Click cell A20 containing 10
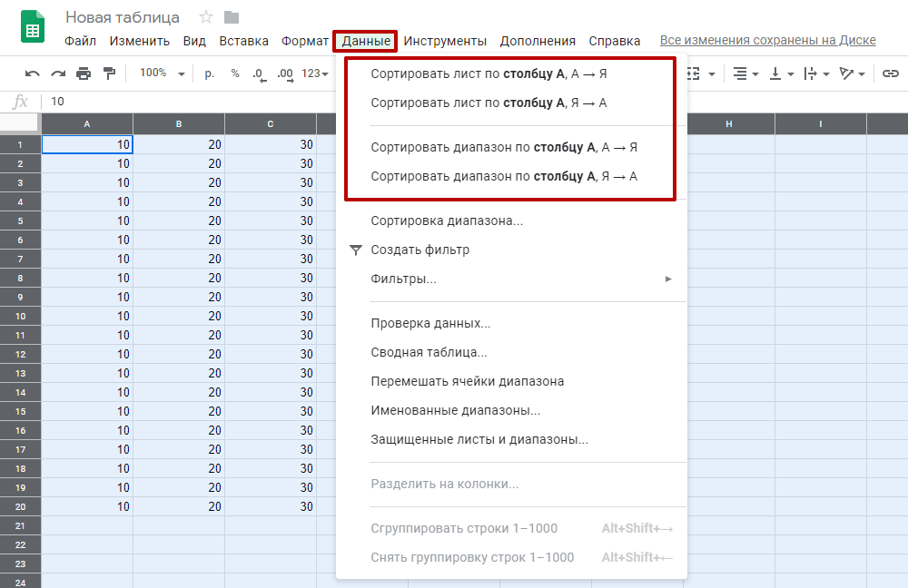908x588 pixels. pos(87,507)
